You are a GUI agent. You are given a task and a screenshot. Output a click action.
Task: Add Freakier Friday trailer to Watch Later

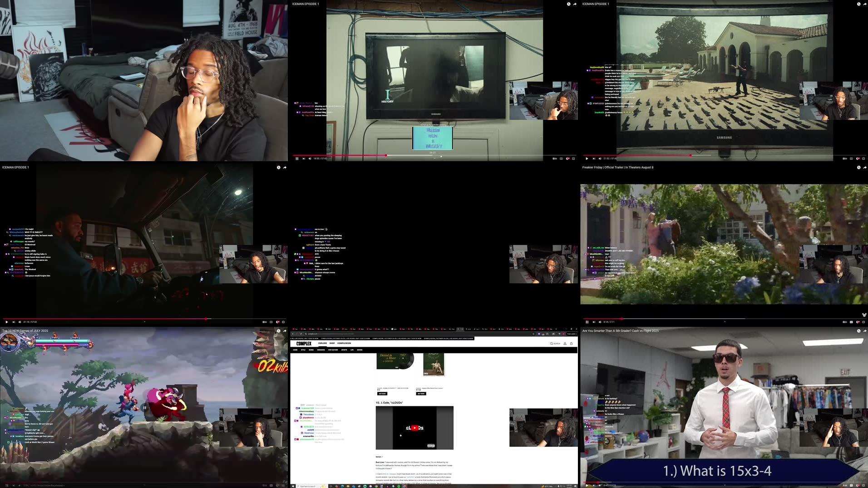[858, 168]
